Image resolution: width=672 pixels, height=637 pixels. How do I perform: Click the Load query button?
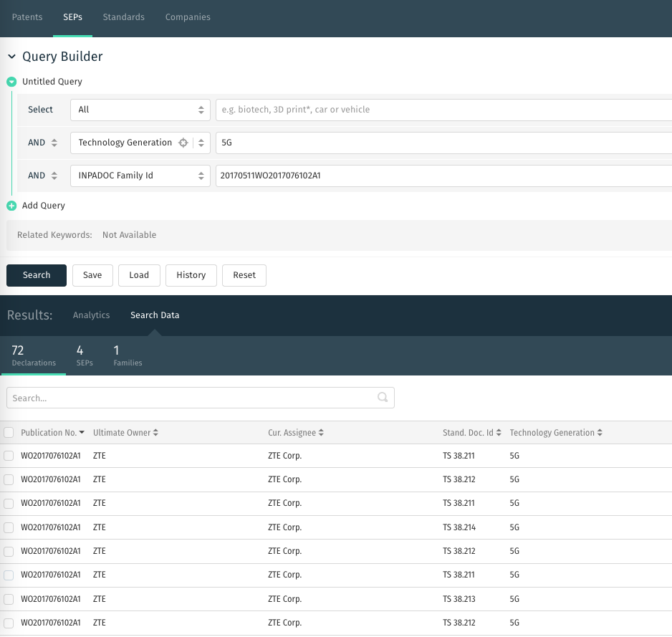pos(139,275)
